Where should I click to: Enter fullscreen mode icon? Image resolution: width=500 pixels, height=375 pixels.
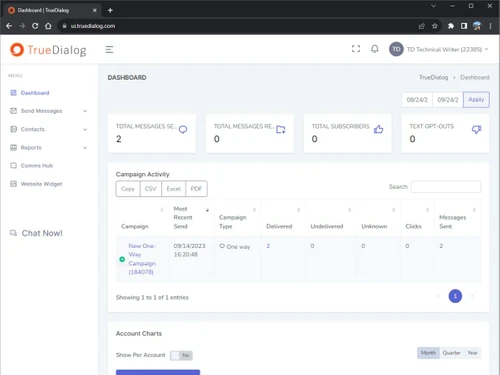[356, 49]
